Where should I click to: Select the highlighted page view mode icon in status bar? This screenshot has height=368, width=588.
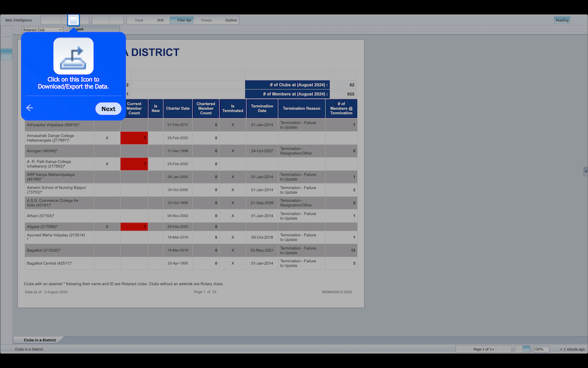523,349
